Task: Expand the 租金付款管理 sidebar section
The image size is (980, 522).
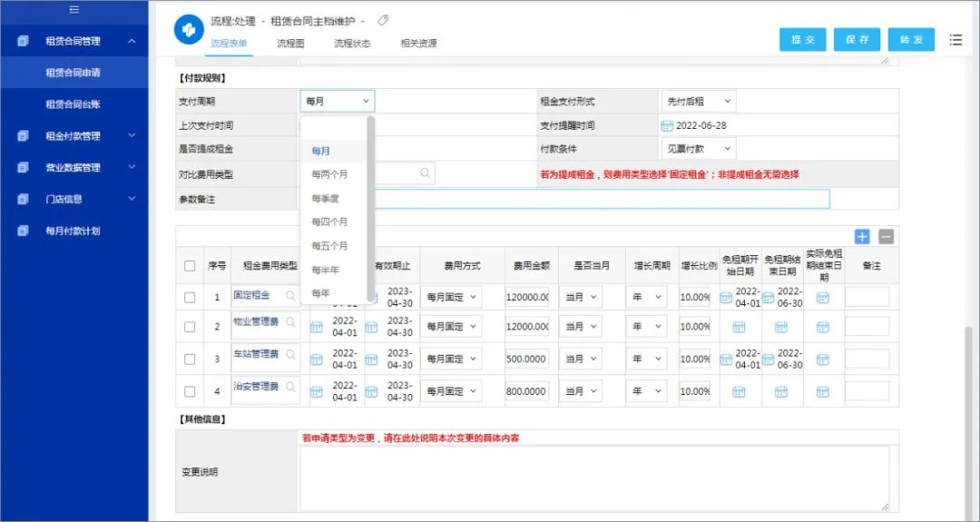Action: (x=132, y=135)
